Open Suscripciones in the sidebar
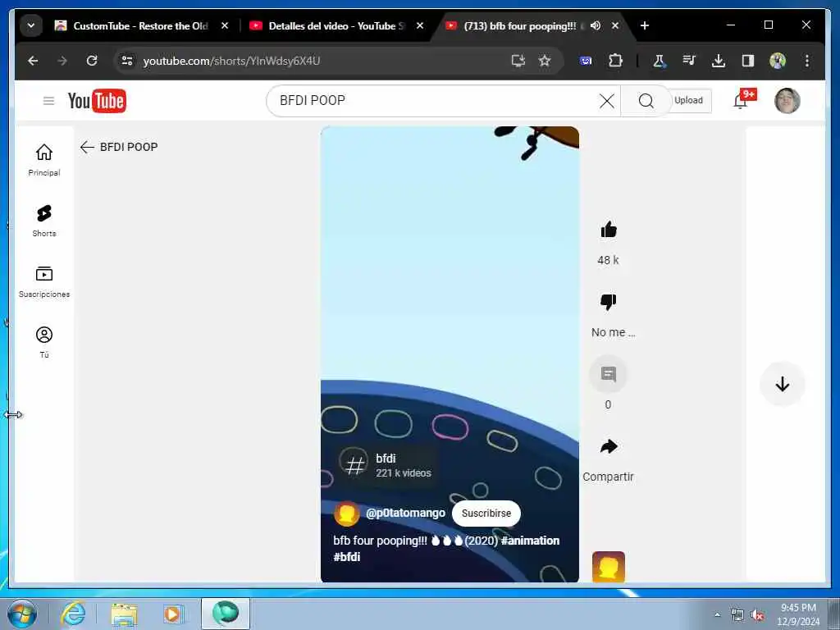840x630 pixels. tap(44, 282)
